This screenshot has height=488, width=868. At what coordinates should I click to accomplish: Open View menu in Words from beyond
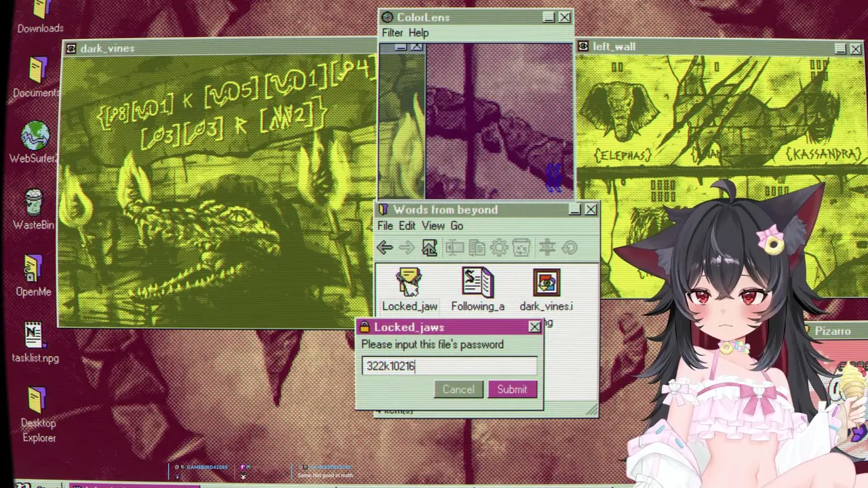click(433, 226)
